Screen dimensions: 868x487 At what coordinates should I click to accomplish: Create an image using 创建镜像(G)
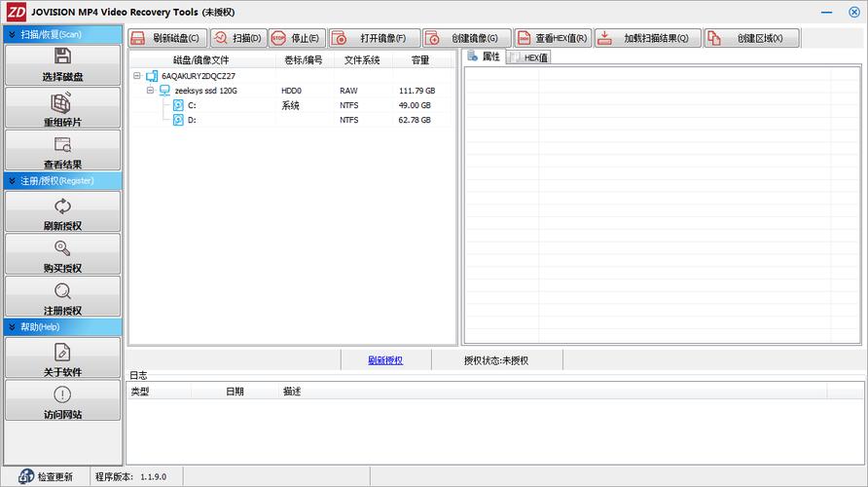(x=433, y=38)
